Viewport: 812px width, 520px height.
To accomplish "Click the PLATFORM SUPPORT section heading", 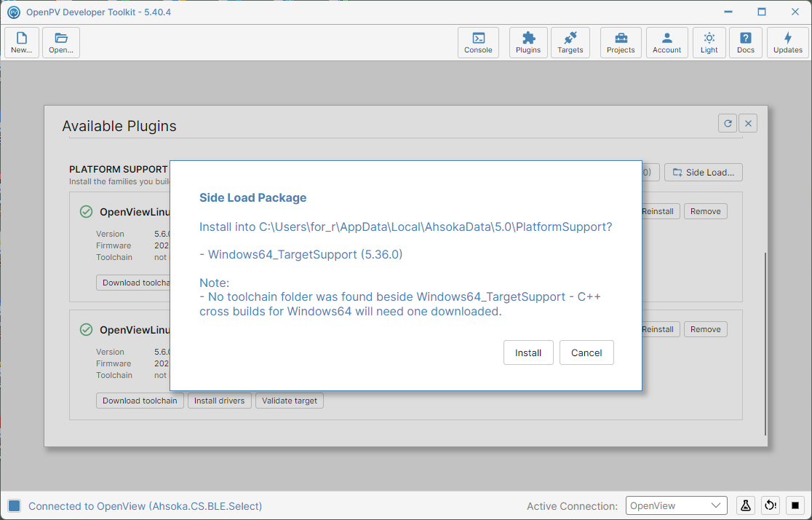I will (118, 170).
